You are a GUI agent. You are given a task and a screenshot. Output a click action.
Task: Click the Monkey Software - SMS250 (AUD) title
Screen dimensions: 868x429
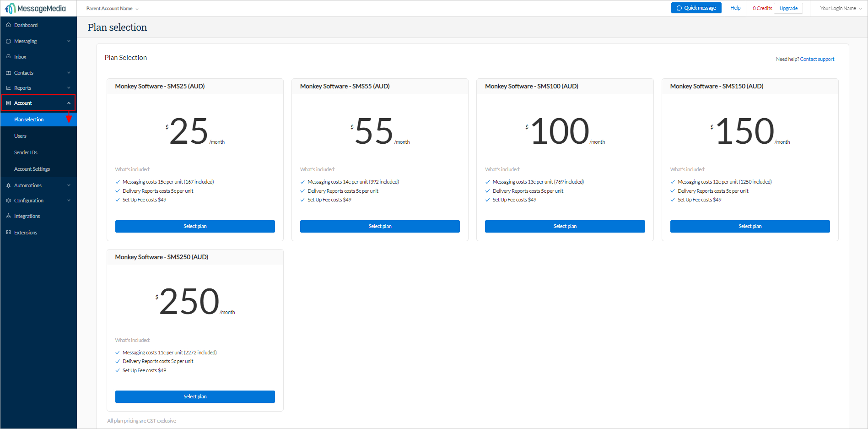162,257
